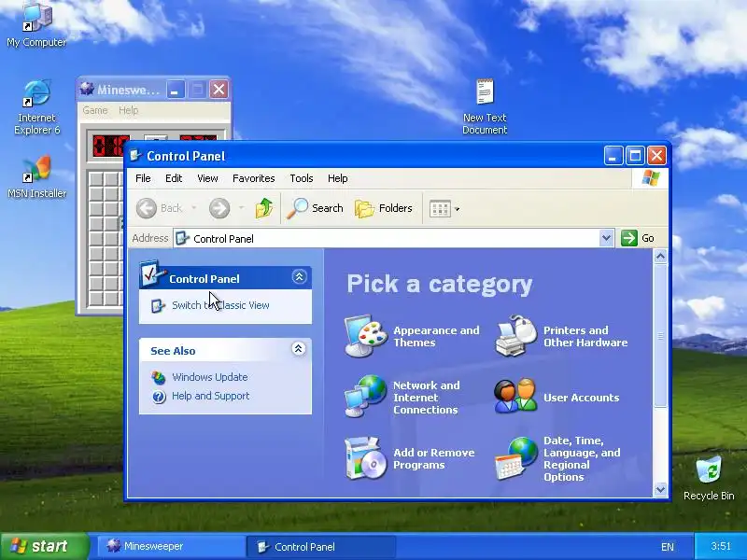Collapse the Control Panel sidebar section

pyautogui.click(x=299, y=276)
